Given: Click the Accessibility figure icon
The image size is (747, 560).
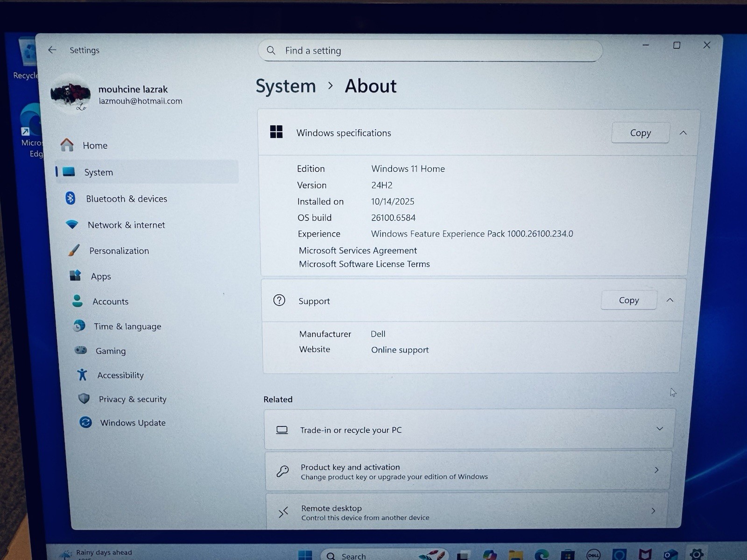Looking at the screenshot, I should point(83,374).
